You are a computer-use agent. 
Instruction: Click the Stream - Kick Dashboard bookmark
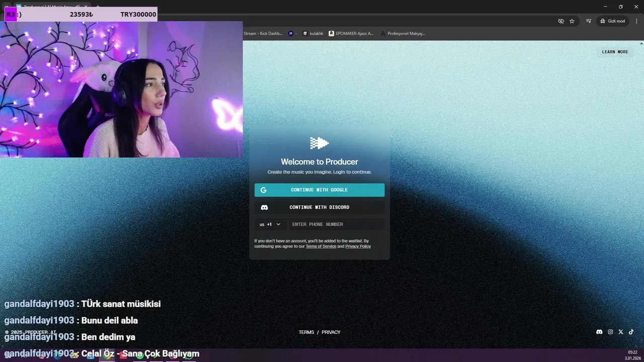[263, 33]
